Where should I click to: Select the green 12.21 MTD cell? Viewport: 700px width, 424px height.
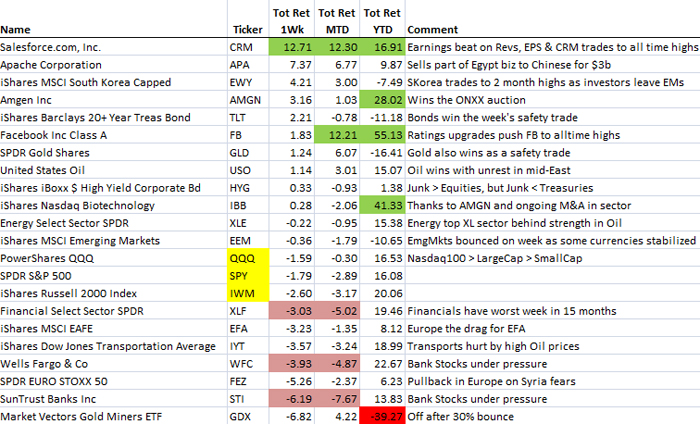[337, 135]
